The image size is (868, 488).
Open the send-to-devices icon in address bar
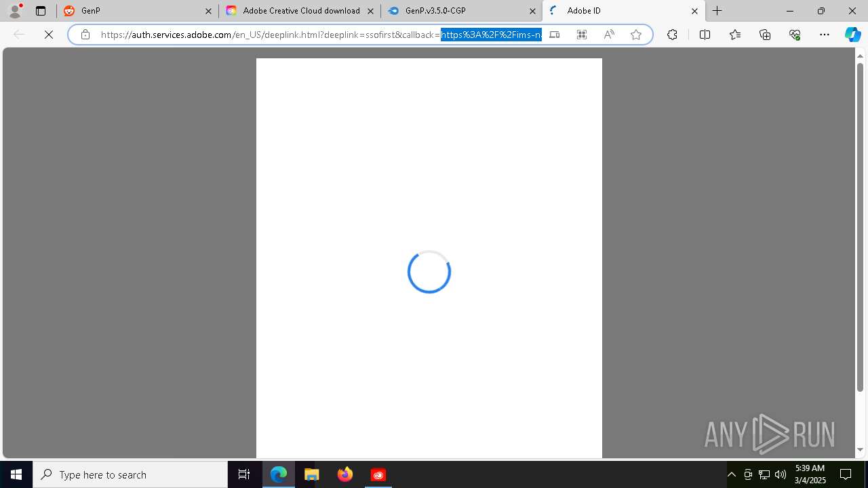555,35
